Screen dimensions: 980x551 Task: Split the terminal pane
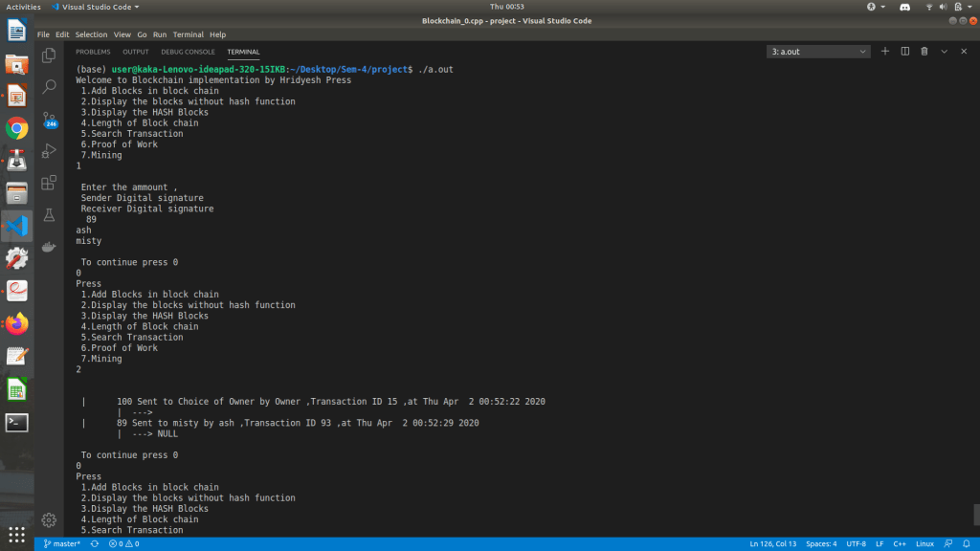pos(905,52)
